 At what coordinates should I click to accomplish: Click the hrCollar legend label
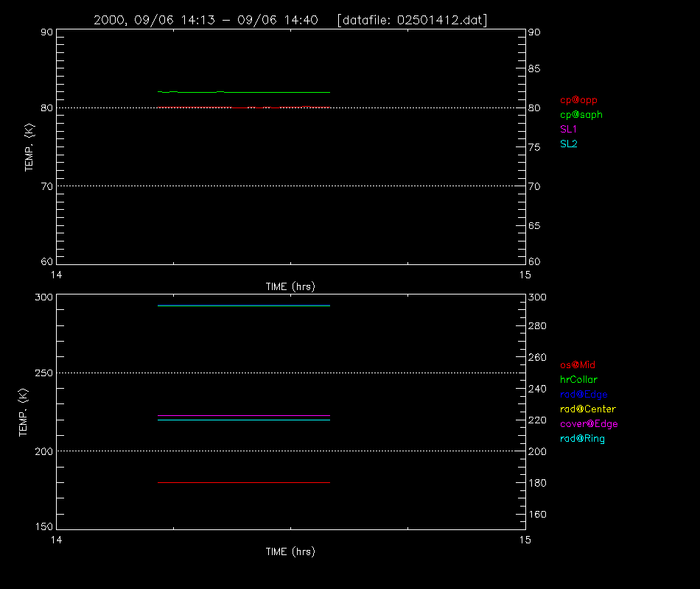pyautogui.click(x=578, y=380)
